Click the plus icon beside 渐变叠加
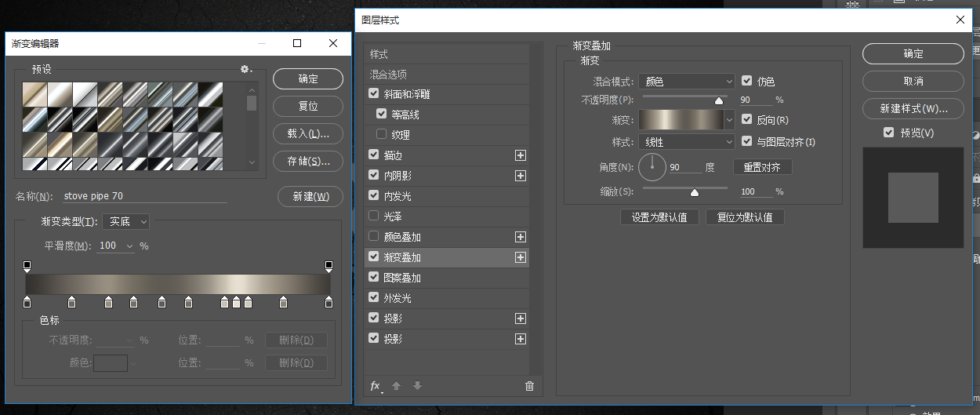 520,257
